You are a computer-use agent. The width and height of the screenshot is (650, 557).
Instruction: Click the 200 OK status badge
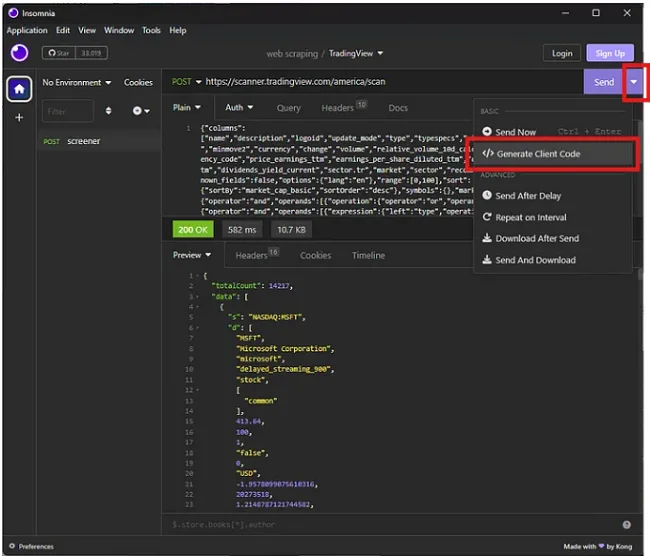[x=193, y=229]
